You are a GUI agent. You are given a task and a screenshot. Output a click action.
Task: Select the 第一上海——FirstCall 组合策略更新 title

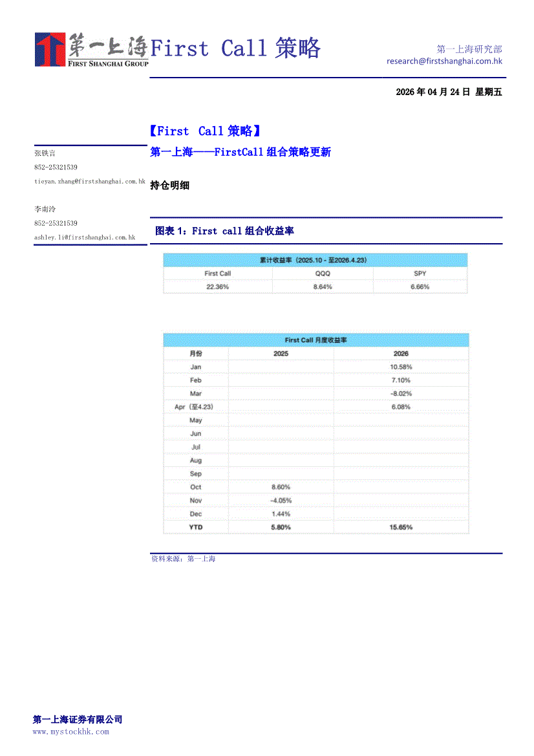pyautogui.click(x=240, y=152)
